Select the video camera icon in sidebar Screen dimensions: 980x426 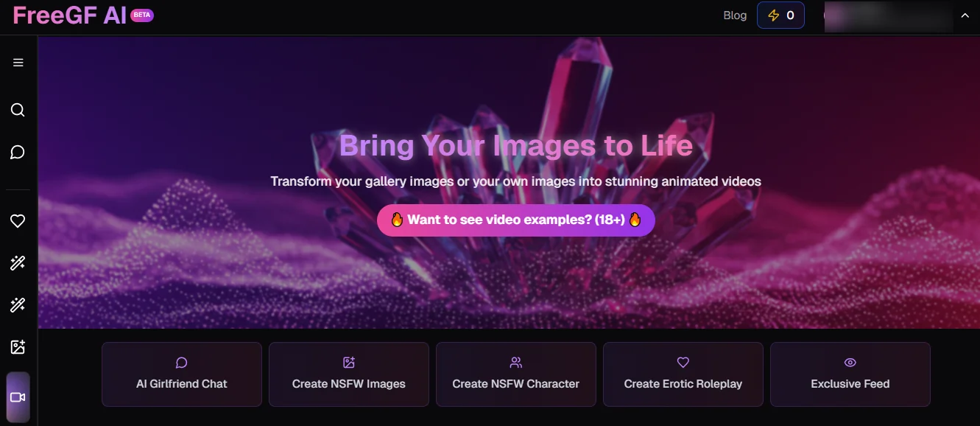pyautogui.click(x=18, y=397)
